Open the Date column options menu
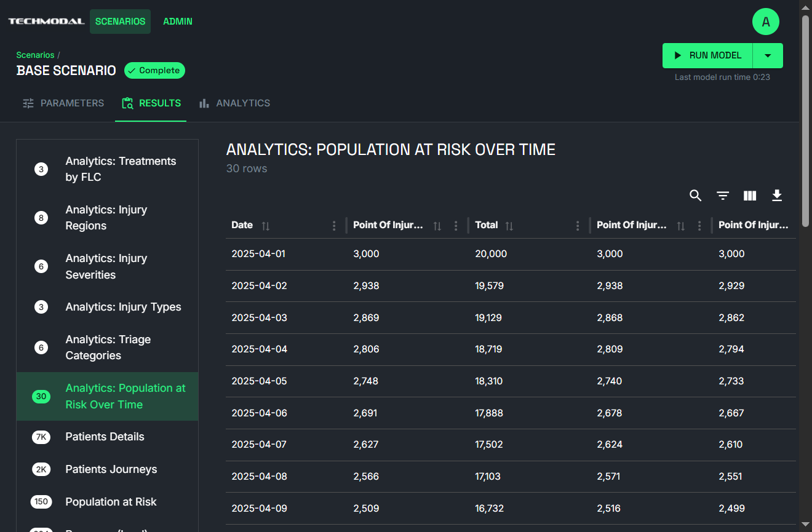Image resolution: width=812 pixels, height=532 pixels. 334,226
